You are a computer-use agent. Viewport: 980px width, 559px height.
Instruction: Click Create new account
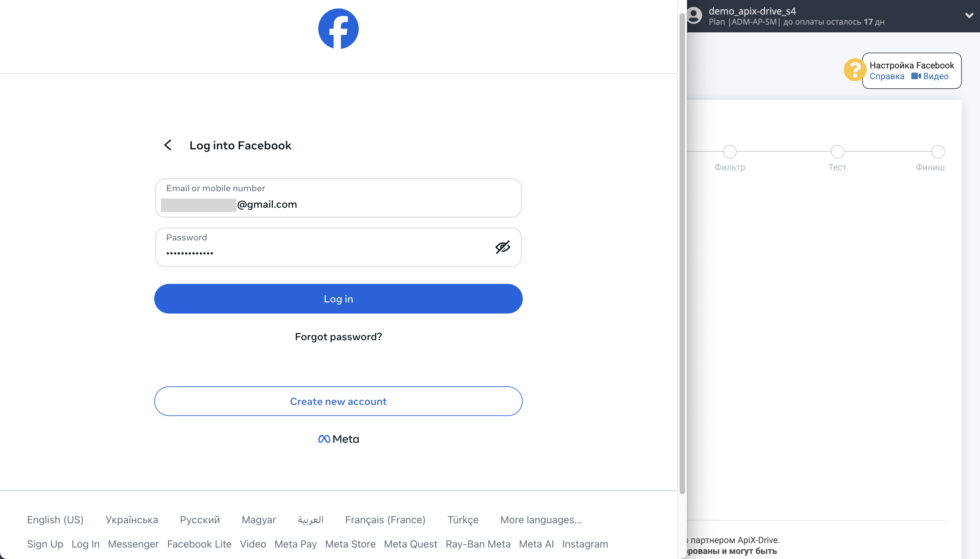(338, 401)
